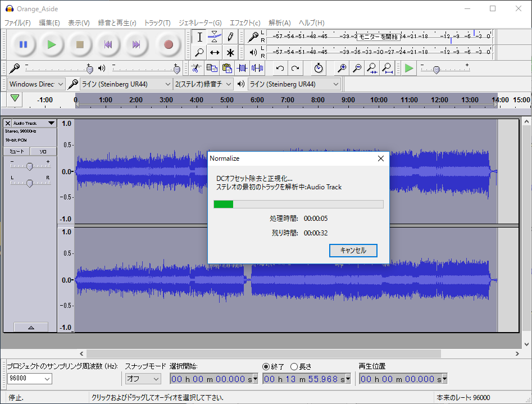Viewport: 532px width, 404px height.
Task: Open the Audio Track name dropdown menu
Action: [51, 123]
